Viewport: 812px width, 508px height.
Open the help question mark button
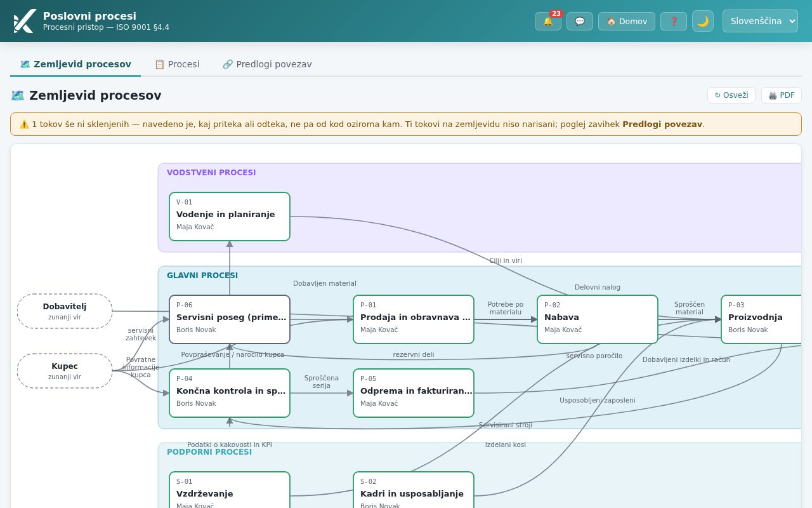[674, 21]
